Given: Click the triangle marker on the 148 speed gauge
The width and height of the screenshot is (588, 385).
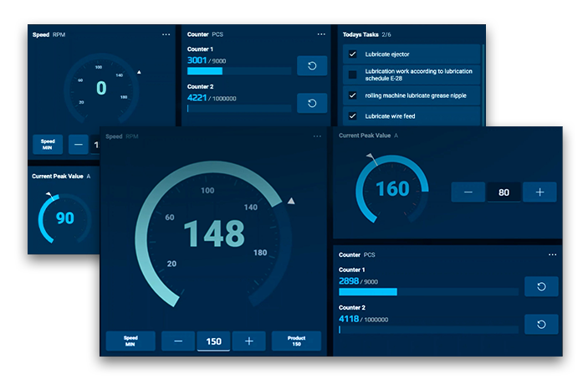Looking at the screenshot, I should (x=291, y=201).
